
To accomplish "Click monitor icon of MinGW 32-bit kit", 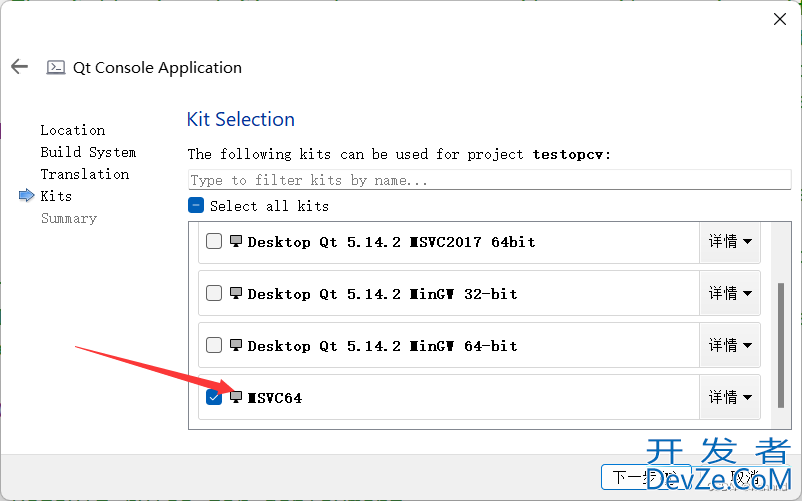I will (x=236, y=293).
